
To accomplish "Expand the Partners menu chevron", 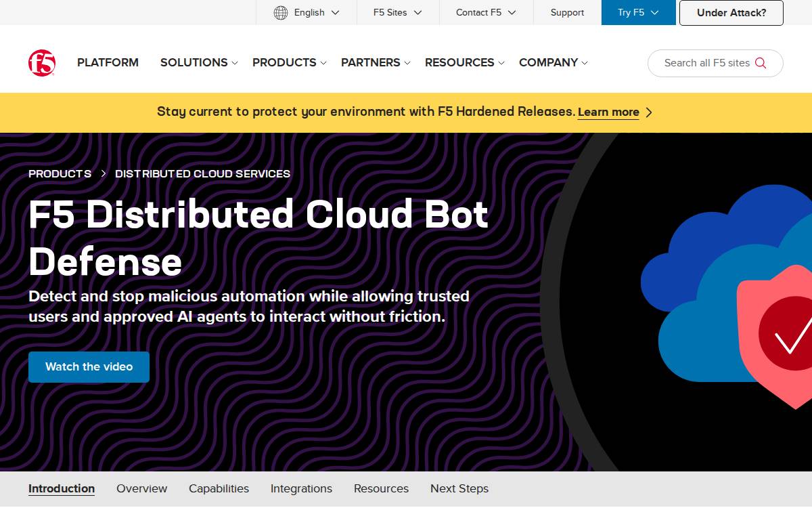I will 407,63.
